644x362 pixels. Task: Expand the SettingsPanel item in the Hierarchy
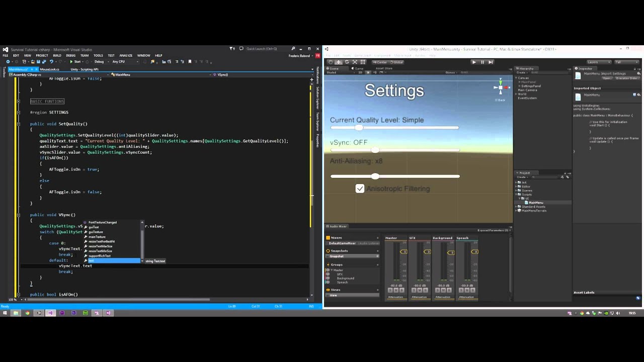[x=520, y=86]
